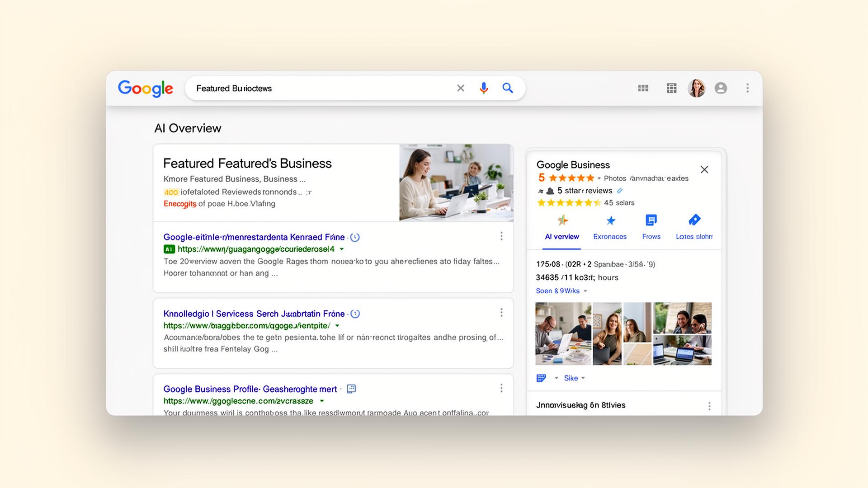This screenshot has width=868, height=488.
Task: Open three-dot menu of the Kenraed Frane result
Action: pyautogui.click(x=501, y=236)
